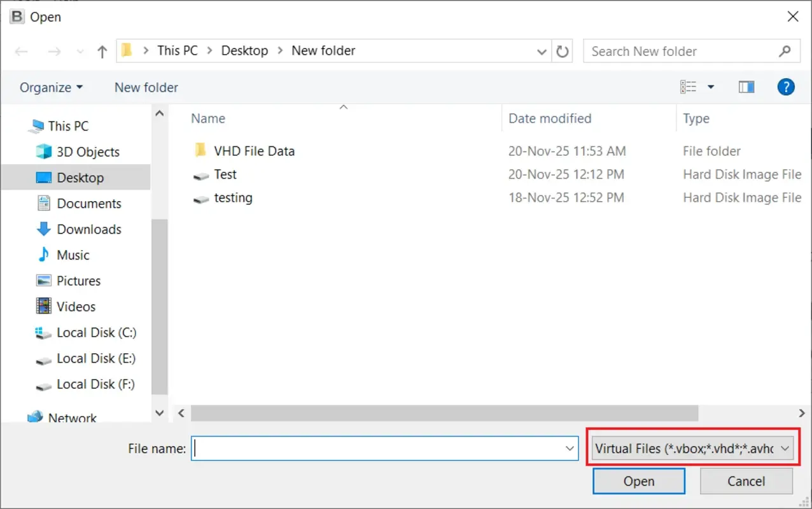Viewport: 812px width, 509px height.
Task: Refresh the current folder view
Action: 563,51
